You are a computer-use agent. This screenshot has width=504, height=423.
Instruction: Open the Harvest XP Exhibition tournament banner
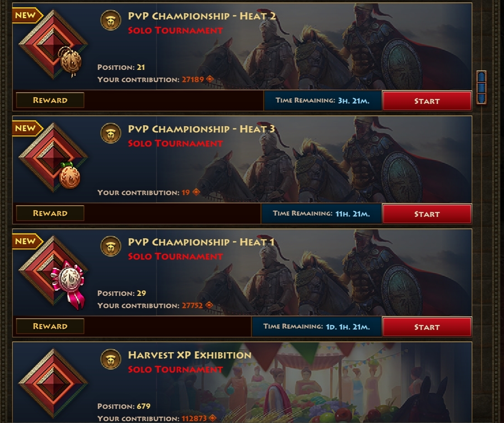tap(242, 383)
